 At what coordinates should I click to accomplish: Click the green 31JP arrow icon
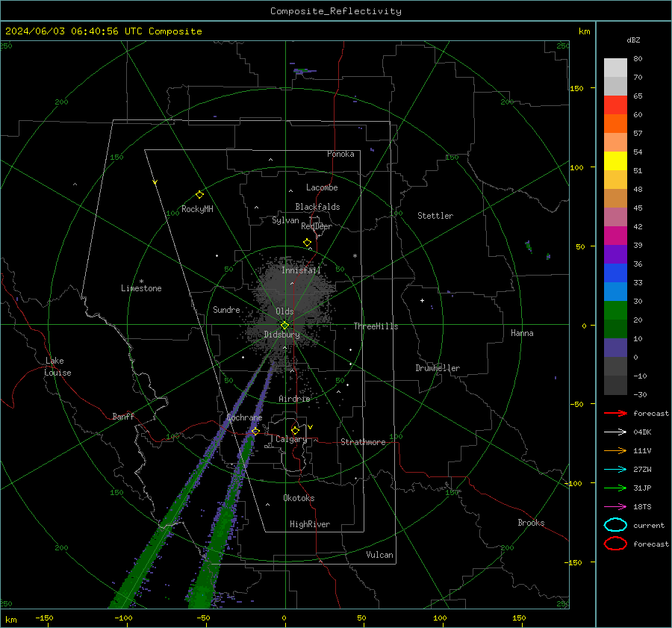(615, 488)
